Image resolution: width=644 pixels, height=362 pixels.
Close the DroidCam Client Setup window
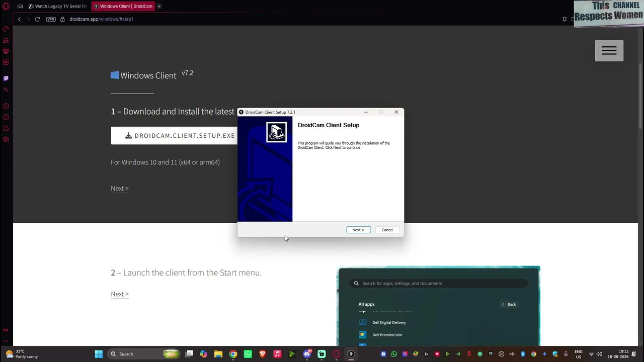pyautogui.click(x=396, y=112)
